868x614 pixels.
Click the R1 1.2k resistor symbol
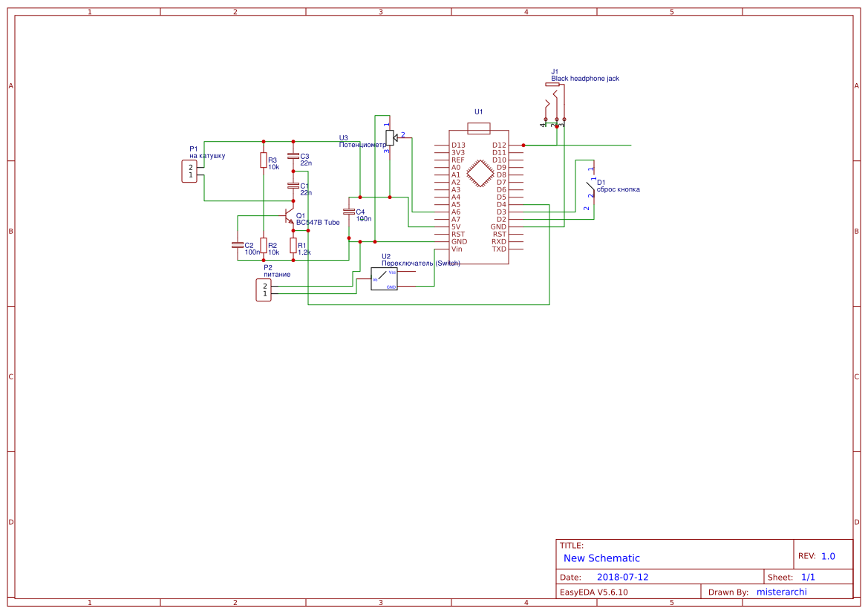click(x=293, y=246)
